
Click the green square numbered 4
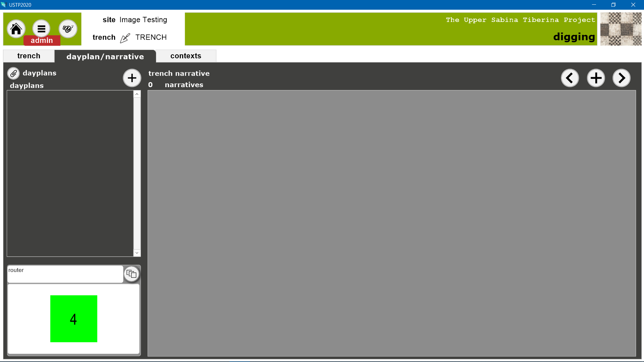(x=74, y=319)
